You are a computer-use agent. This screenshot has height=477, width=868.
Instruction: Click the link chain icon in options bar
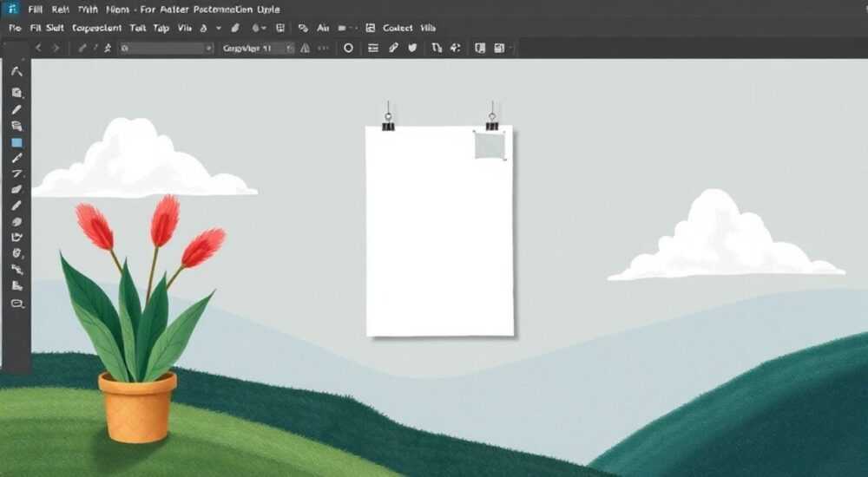pyautogui.click(x=393, y=49)
